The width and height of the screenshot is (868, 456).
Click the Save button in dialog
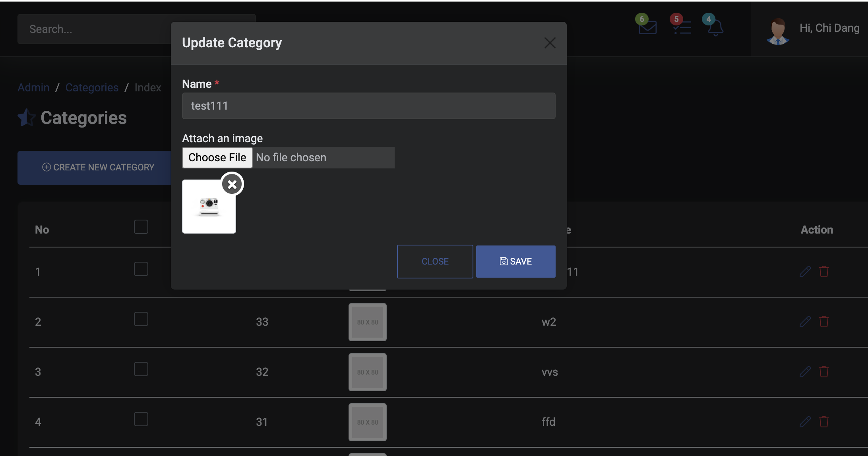515,261
